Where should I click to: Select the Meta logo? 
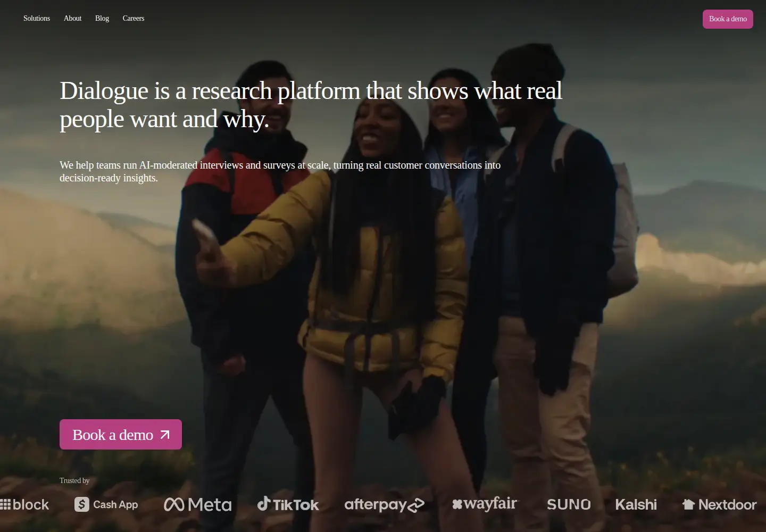click(x=198, y=504)
